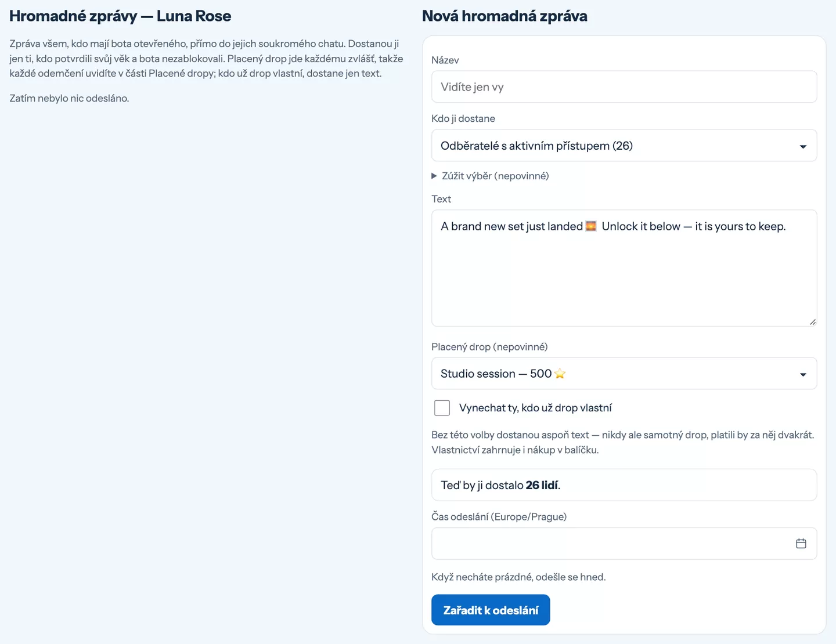Toggle the Vynechat ty, kdo už drop vlastní checkbox
836x644 pixels.
coord(442,408)
